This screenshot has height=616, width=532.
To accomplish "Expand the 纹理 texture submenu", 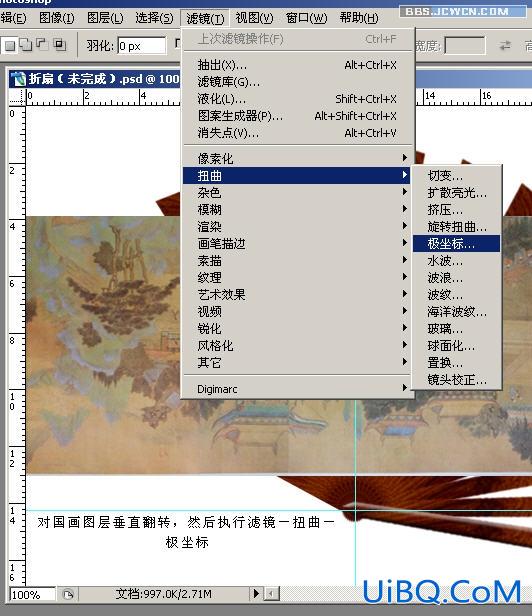I will 297,277.
